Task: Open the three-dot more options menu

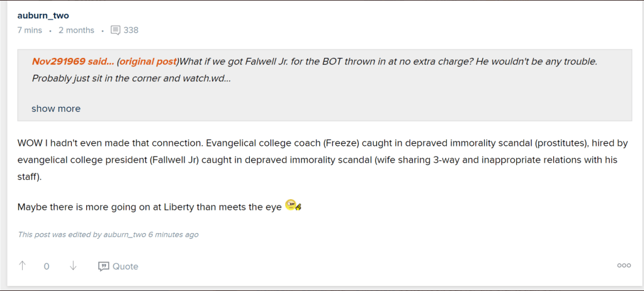Action: point(624,266)
